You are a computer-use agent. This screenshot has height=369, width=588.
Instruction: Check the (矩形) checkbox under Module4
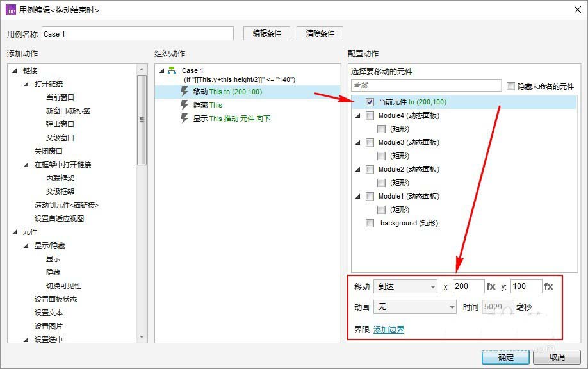pos(381,129)
